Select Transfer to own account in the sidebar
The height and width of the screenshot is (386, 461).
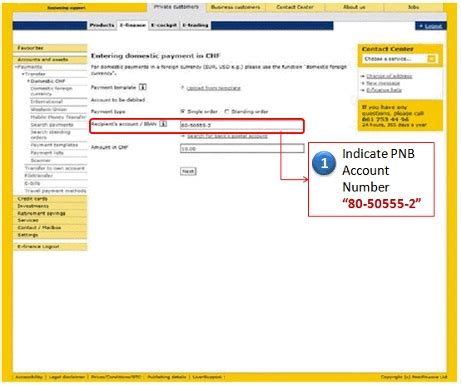coord(55,168)
